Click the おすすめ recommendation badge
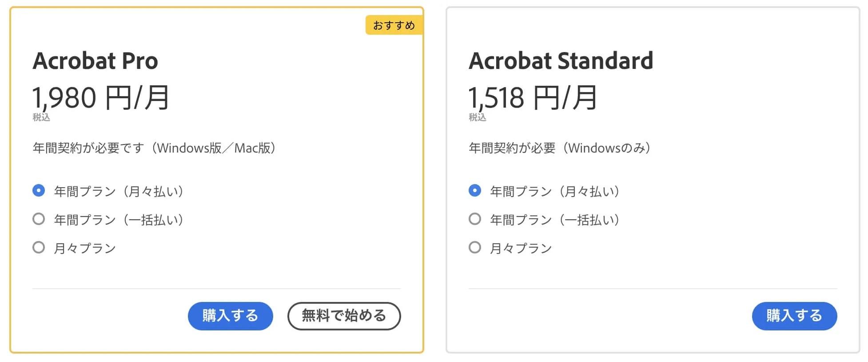868x362 pixels. (394, 25)
